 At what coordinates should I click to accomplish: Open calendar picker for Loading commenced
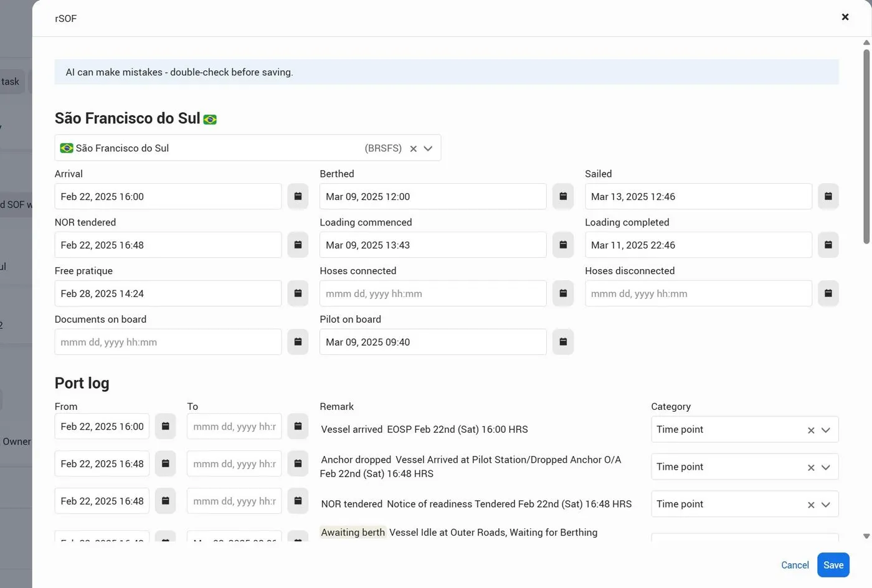pyautogui.click(x=563, y=245)
